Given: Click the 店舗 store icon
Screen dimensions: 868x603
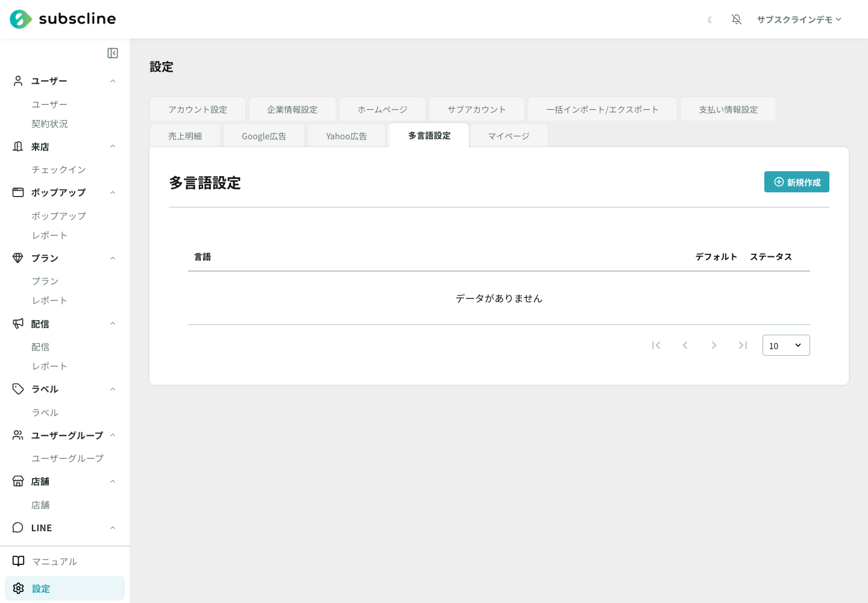Looking at the screenshot, I should (18, 481).
